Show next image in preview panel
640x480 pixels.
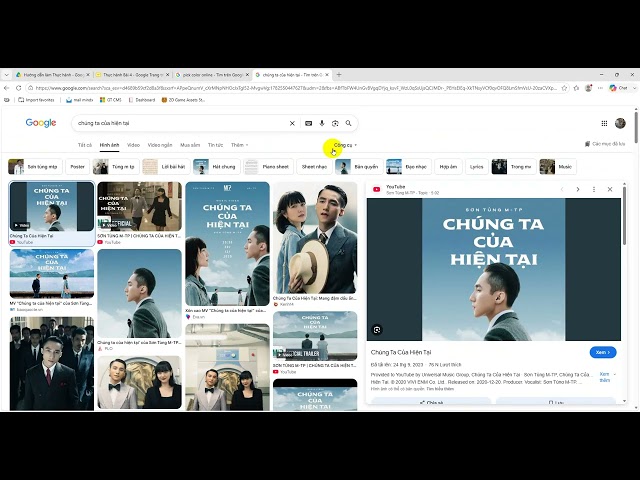(578, 189)
